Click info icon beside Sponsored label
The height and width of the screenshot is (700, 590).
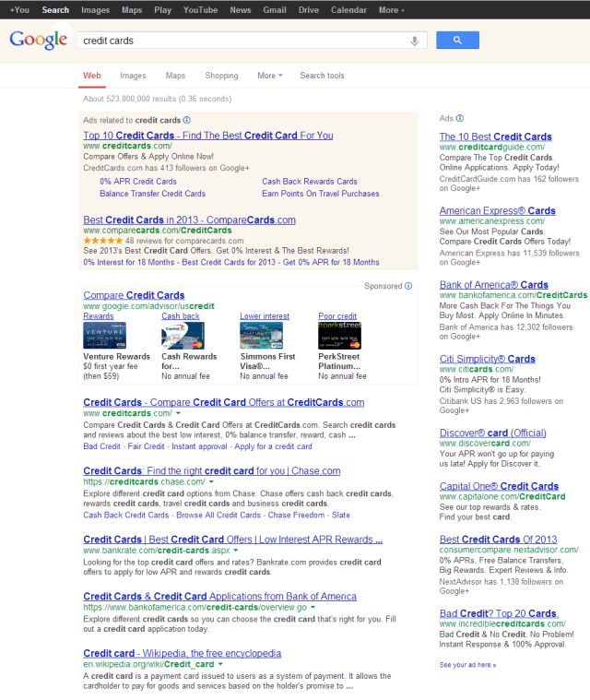tap(408, 286)
